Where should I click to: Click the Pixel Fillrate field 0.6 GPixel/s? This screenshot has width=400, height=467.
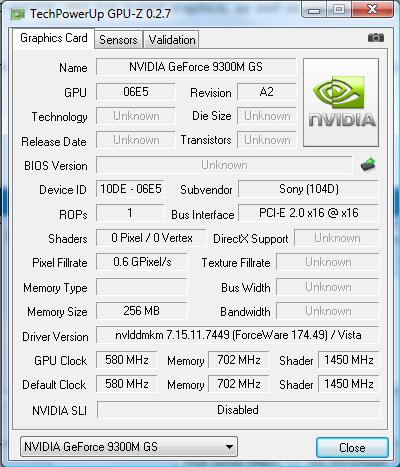(142, 262)
